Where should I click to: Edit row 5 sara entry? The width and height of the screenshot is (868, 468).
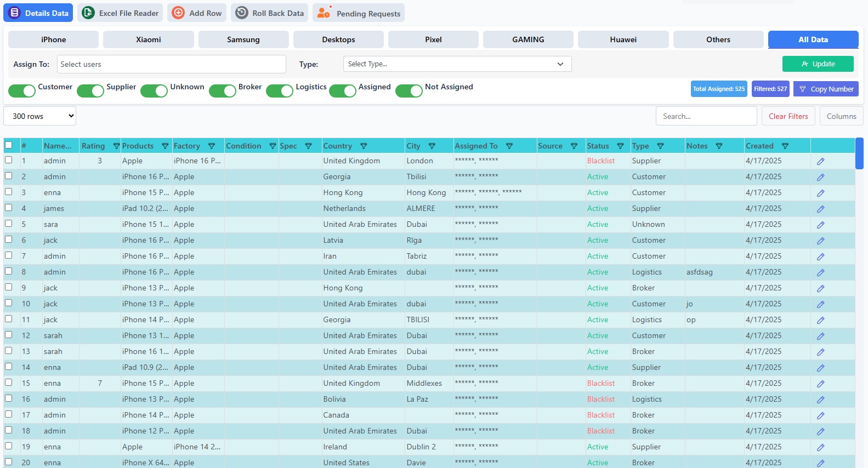click(820, 225)
